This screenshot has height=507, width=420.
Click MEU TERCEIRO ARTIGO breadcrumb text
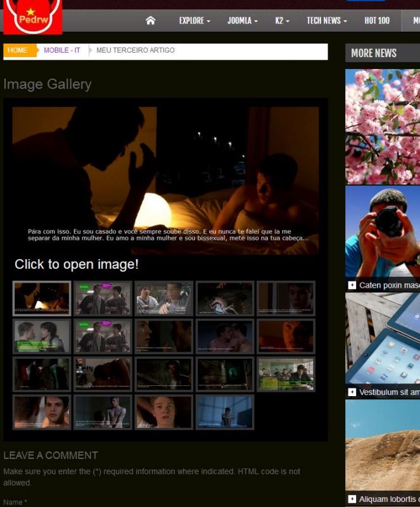pyautogui.click(x=136, y=50)
